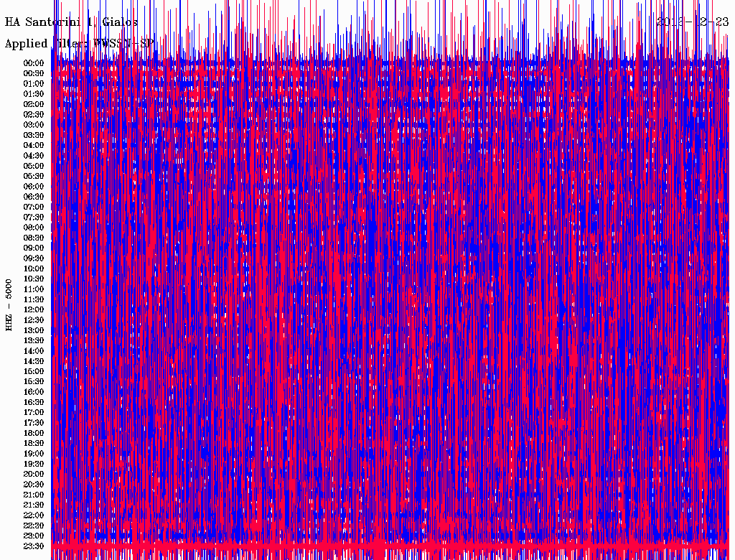Viewport: 735px width, 560px height.
Task: Select the 15:00 time row label
Action: (34, 371)
